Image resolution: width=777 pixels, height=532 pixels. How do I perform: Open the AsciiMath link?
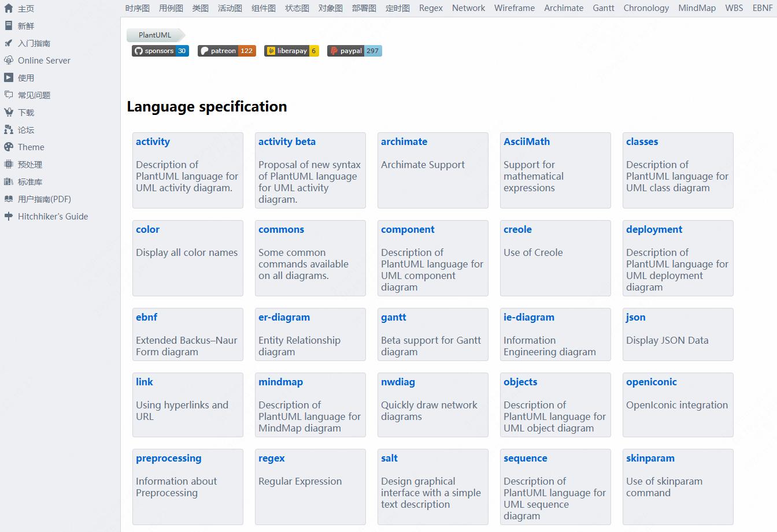click(527, 142)
